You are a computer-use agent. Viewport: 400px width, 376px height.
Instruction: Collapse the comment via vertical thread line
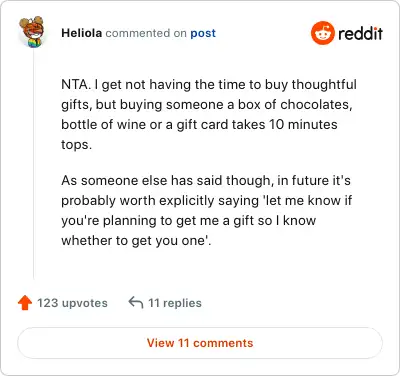coord(34,163)
